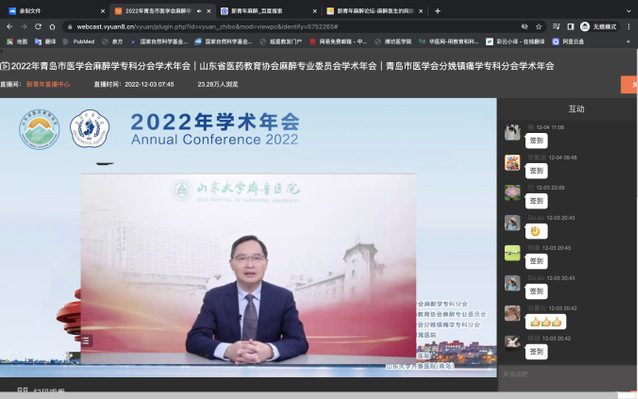
Task: Reload the page with refresh icon
Action: [38, 26]
